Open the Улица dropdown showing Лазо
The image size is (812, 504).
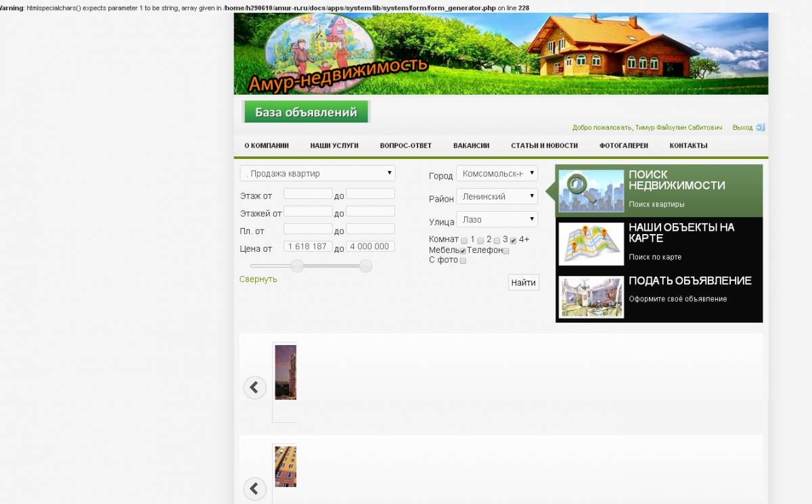(x=497, y=219)
